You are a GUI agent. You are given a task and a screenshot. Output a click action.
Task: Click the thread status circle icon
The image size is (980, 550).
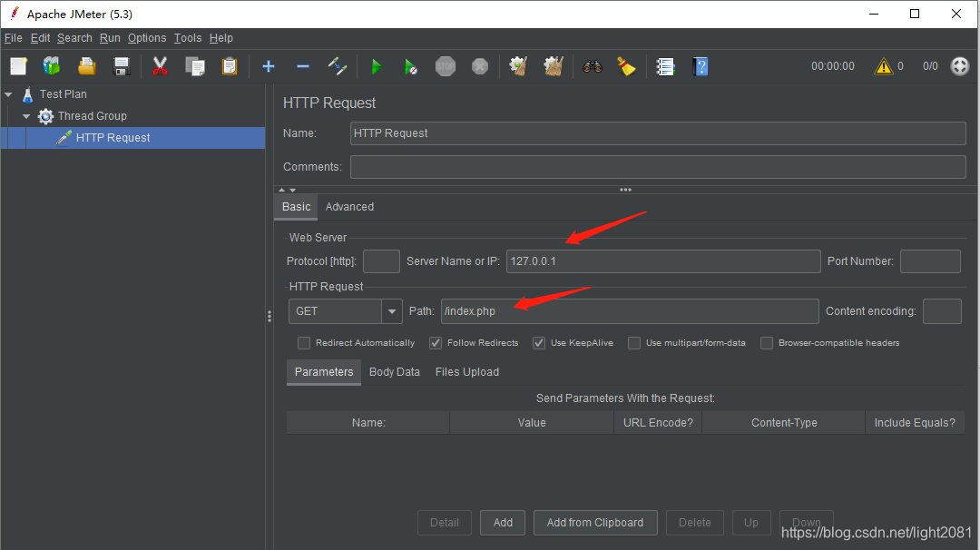tap(960, 66)
